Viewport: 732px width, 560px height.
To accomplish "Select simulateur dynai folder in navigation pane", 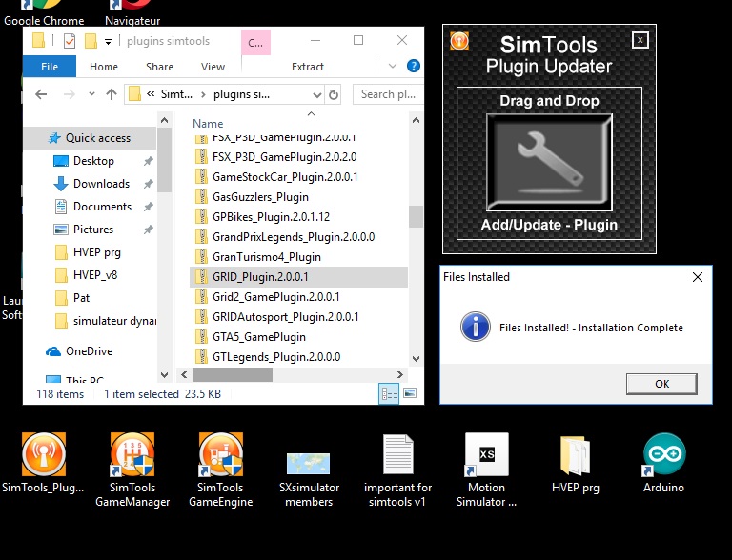I will 90,321.
